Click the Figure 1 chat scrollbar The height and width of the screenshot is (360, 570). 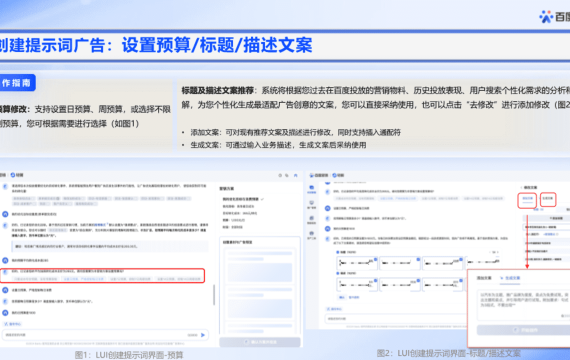coord(214,295)
